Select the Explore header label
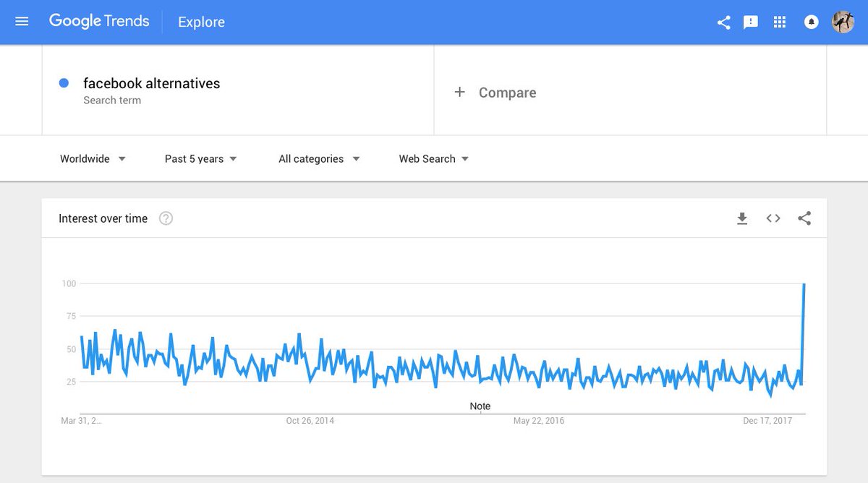Screen dimensions: 868x483 tap(201, 22)
